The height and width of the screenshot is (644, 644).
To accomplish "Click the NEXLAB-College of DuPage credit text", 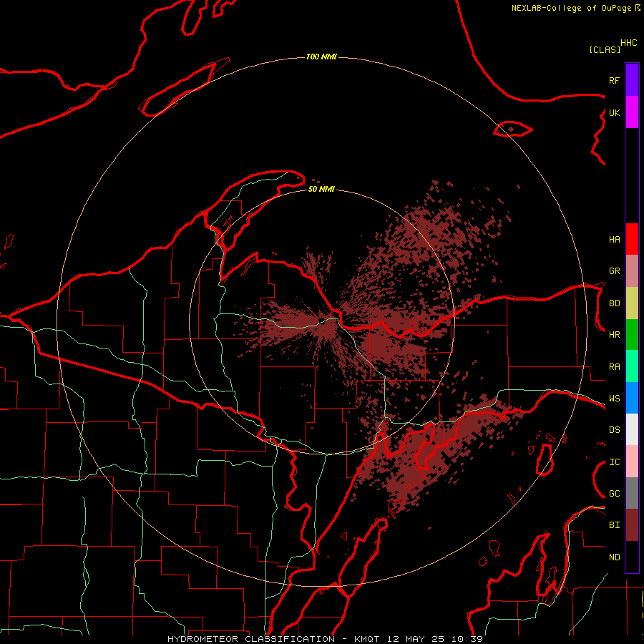I will 571,8.
